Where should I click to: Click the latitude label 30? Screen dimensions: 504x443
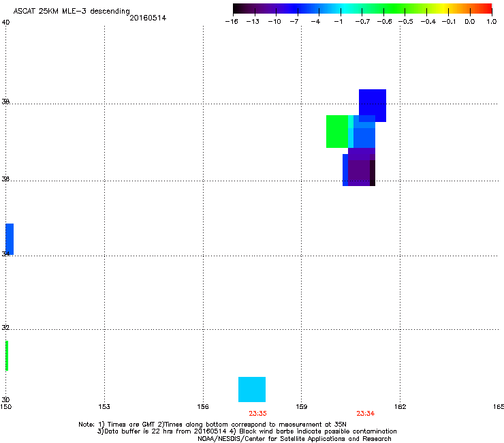tap(5, 399)
